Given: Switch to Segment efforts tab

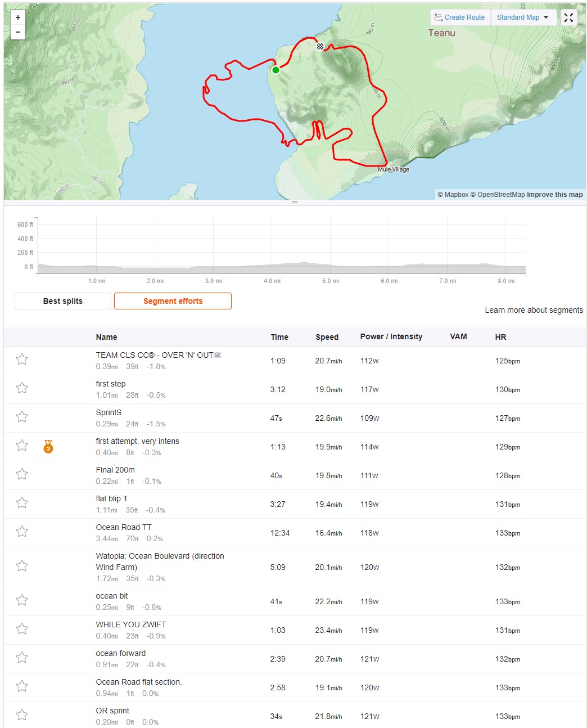Looking at the screenshot, I should (x=173, y=301).
